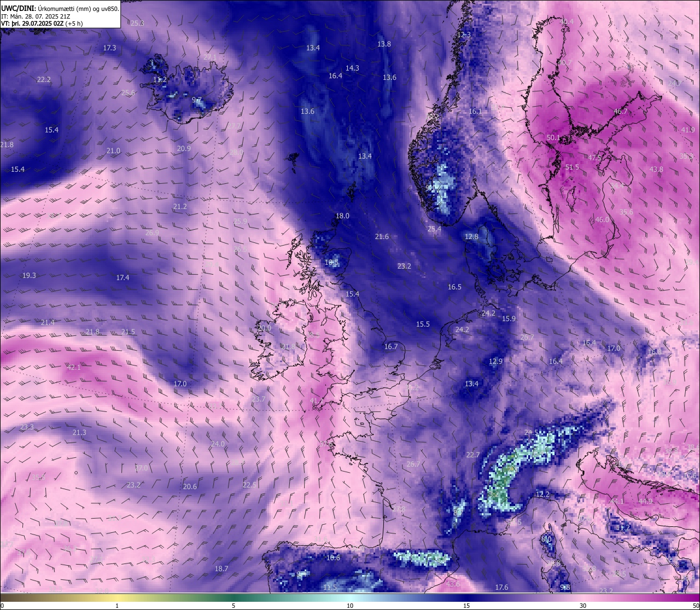Screen dimensions: 700x610
Task: Click the map value 20.6
Action: coord(190,487)
